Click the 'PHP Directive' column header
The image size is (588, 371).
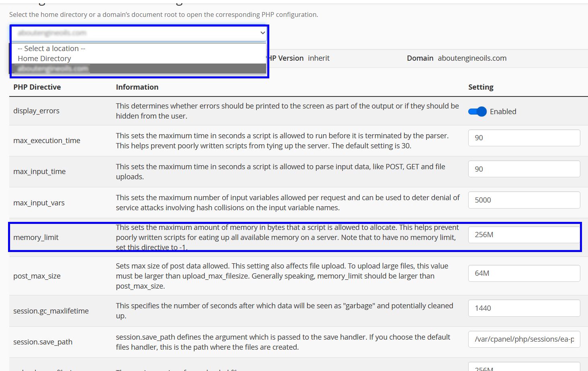click(37, 87)
